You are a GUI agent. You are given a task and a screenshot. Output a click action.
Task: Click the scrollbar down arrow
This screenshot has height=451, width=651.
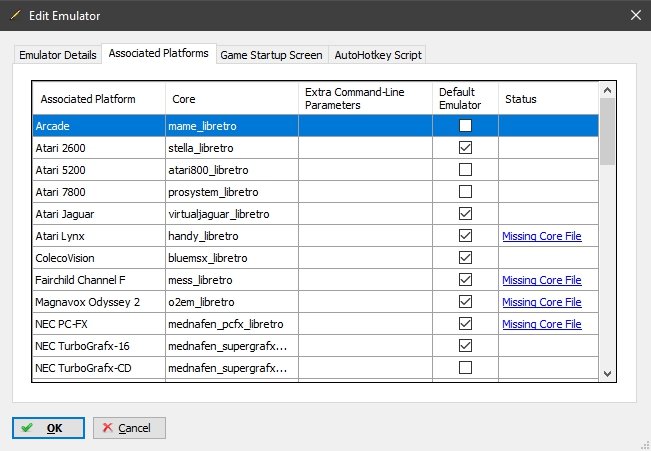point(607,374)
